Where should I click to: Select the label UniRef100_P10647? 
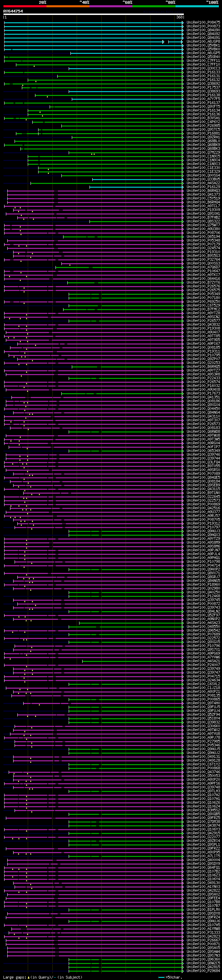pos(203,271)
